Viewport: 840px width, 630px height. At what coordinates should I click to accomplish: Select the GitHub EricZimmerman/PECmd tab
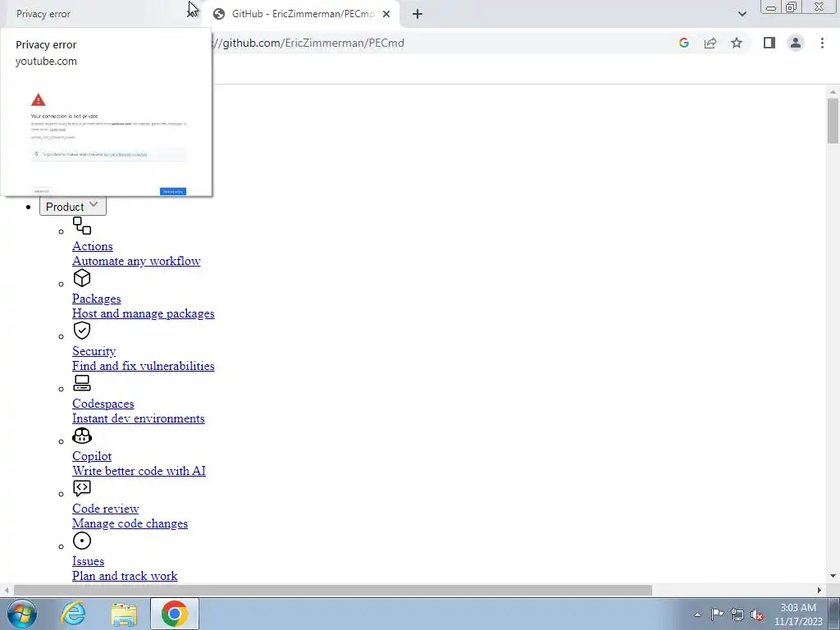(x=303, y=14)
